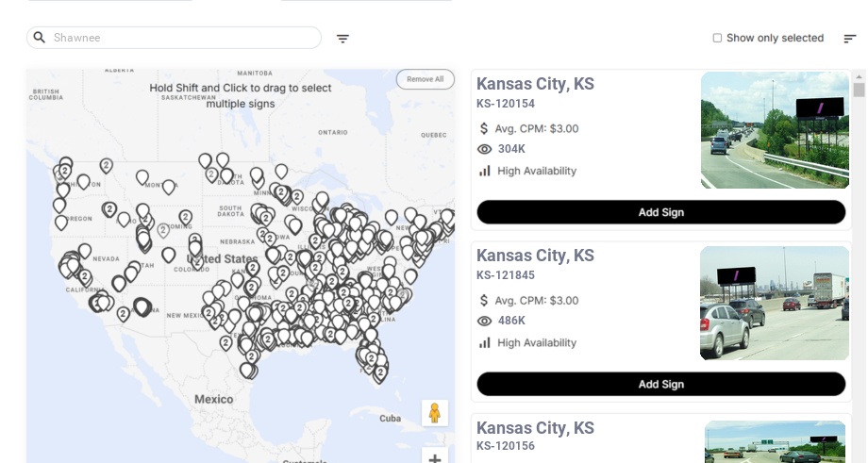The height and width of the screenshot is (463, 868).
Task: Add sign KS-121845 with Add Sign button
Action: (x=660, y=384)
